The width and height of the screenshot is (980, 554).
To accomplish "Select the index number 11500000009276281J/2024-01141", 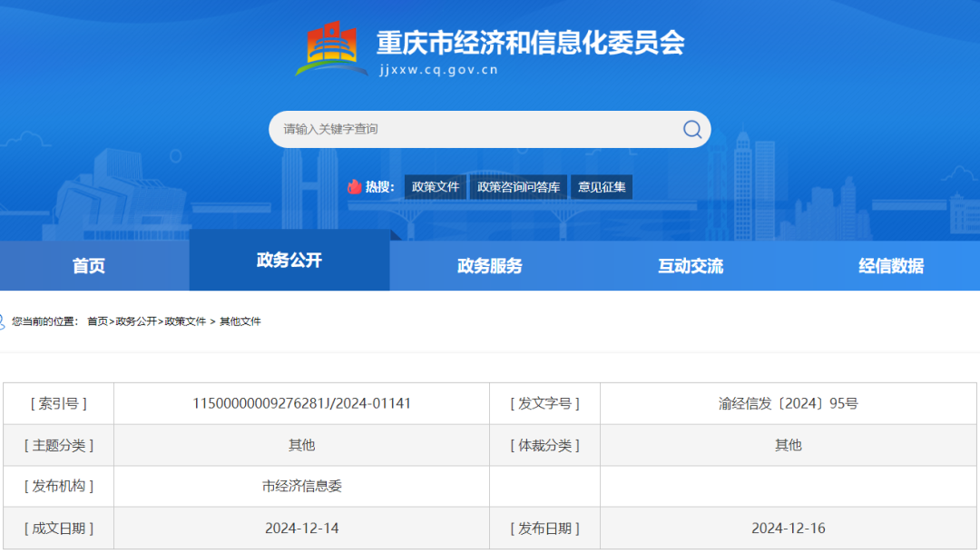I will click(x=301, y=403).
